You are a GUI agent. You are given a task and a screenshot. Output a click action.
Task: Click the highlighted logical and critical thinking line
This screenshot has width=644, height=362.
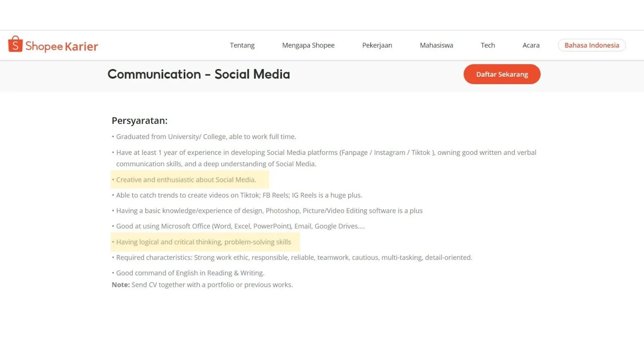click(203, 242)
